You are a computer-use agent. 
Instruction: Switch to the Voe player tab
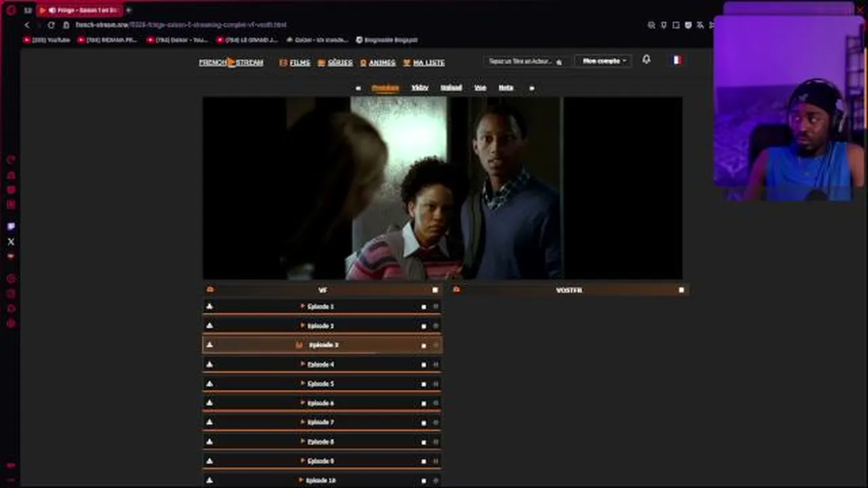click(480, 87)
